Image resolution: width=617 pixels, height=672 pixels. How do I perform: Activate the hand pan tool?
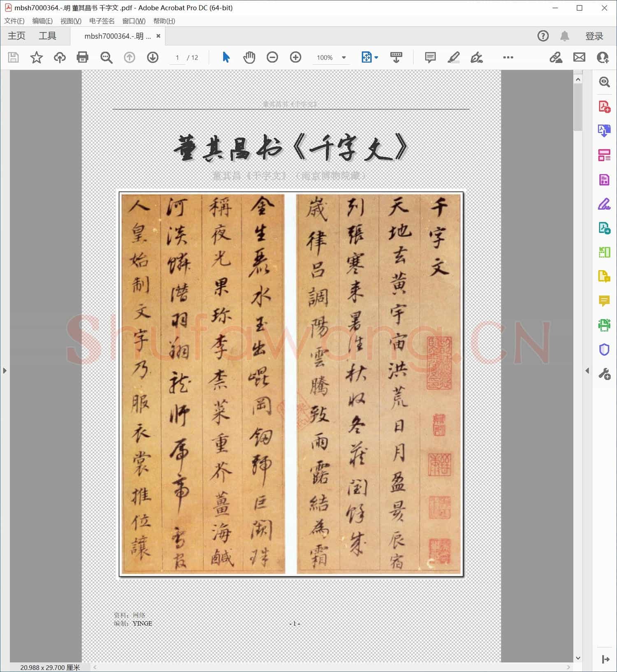pyautogui.click(x=249, y=57)
